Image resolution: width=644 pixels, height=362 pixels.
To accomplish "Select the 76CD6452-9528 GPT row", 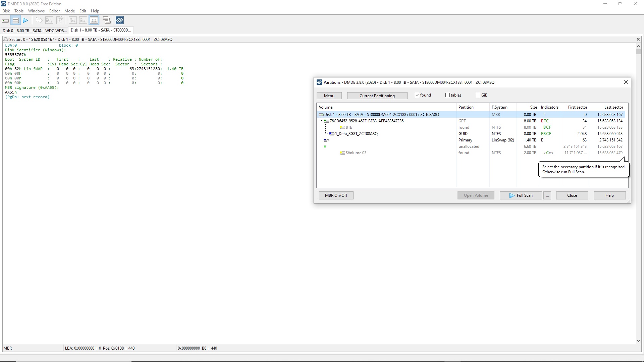I will tap(471, 121).
